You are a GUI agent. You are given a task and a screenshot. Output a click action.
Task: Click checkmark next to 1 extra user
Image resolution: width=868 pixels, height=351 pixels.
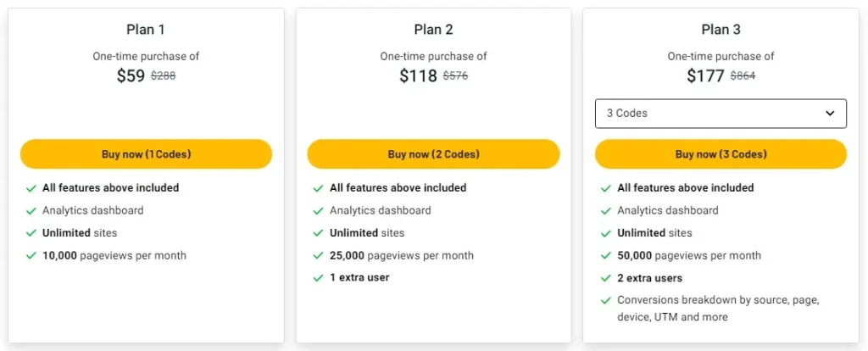pos(318,278)
